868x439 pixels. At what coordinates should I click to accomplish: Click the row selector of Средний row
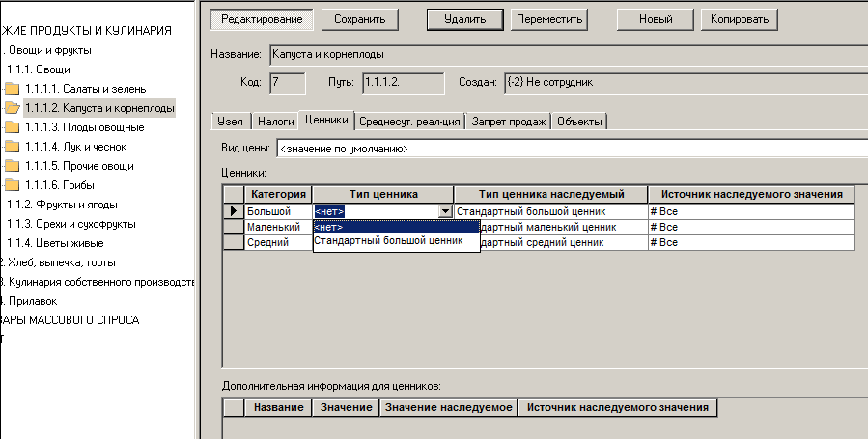click(x=234, y=242)
